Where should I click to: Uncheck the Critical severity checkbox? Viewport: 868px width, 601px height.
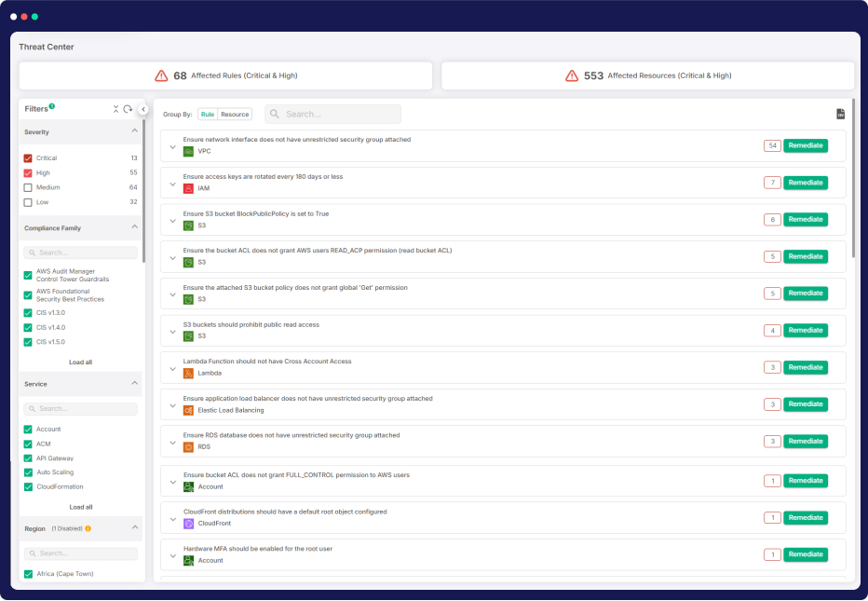point(28,158)
